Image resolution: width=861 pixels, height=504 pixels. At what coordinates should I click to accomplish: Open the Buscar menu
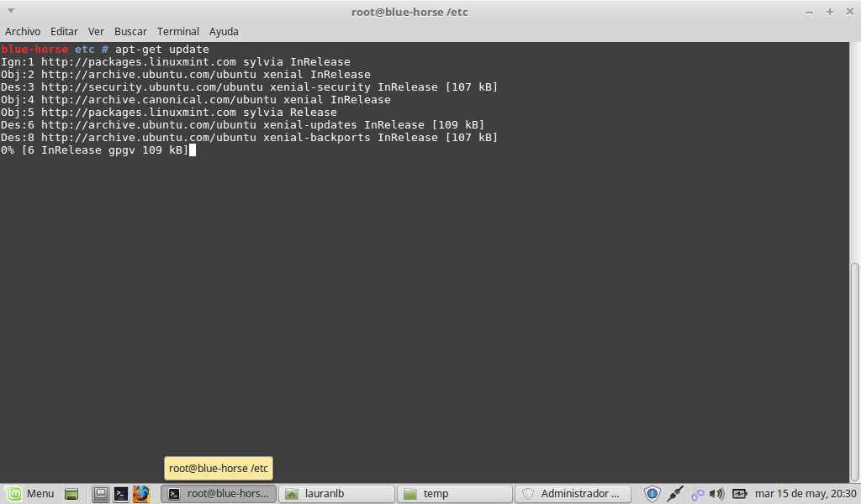[x=130, y=31]
